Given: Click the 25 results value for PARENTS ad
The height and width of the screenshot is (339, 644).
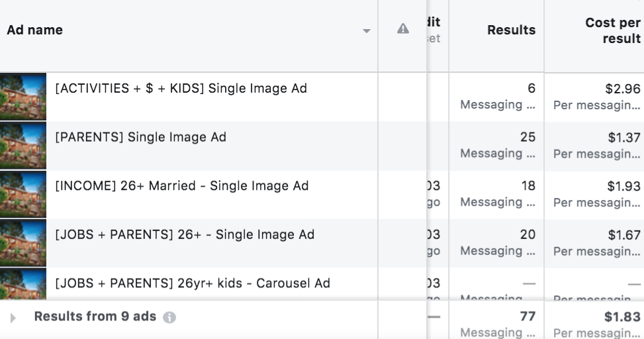Looking at the screenshot, I should coord(528,137).
